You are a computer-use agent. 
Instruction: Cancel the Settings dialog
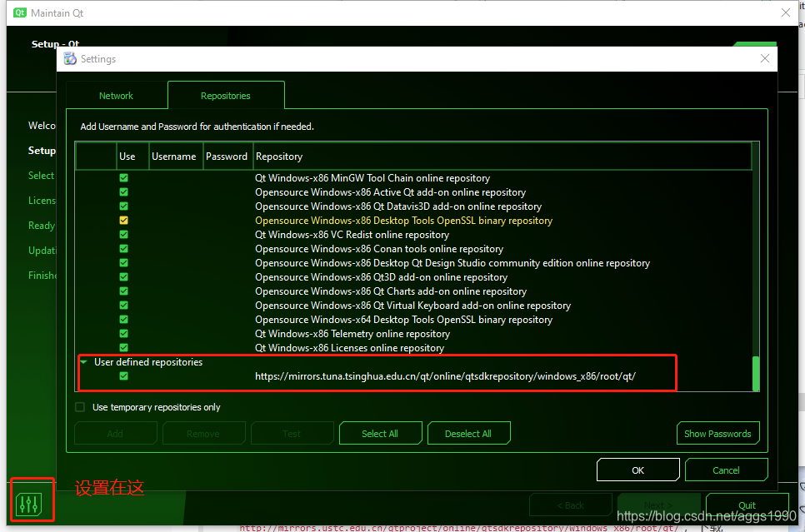(x=726, y=470)
